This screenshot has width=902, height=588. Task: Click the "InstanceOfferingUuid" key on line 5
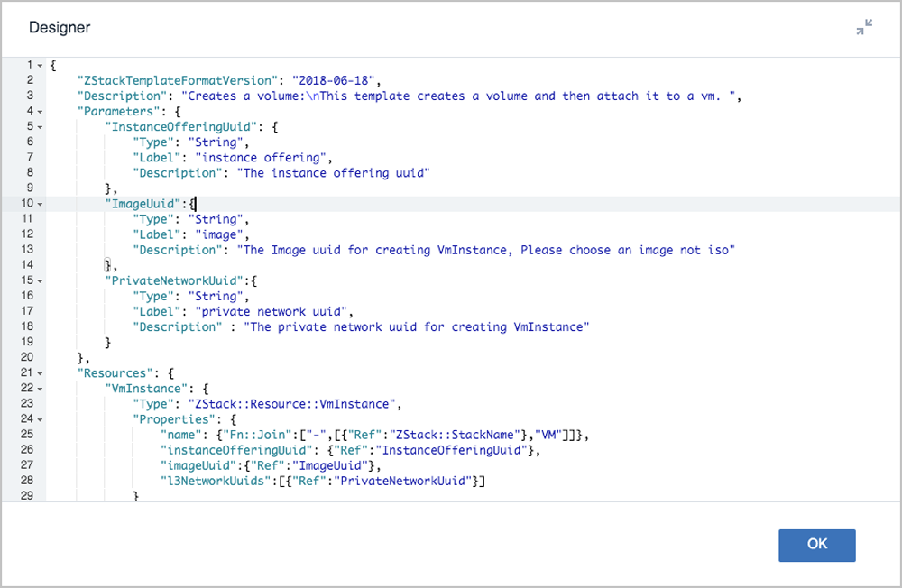181,126
